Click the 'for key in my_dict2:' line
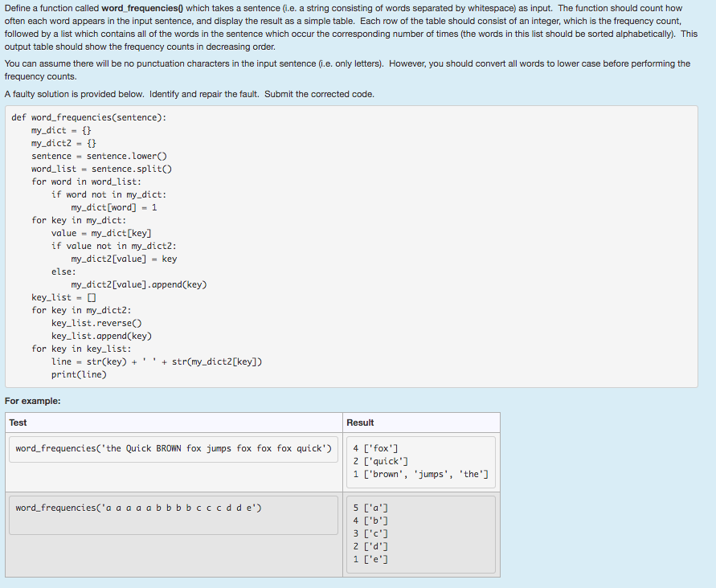The image size is (716, 588). click(x=81, y=310)
